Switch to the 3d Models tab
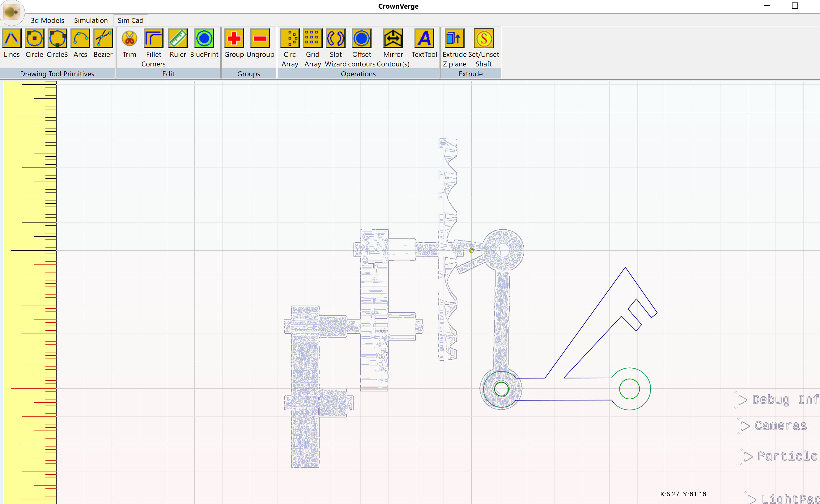Viewport: 820px width, 504px height. click(47, 20)
